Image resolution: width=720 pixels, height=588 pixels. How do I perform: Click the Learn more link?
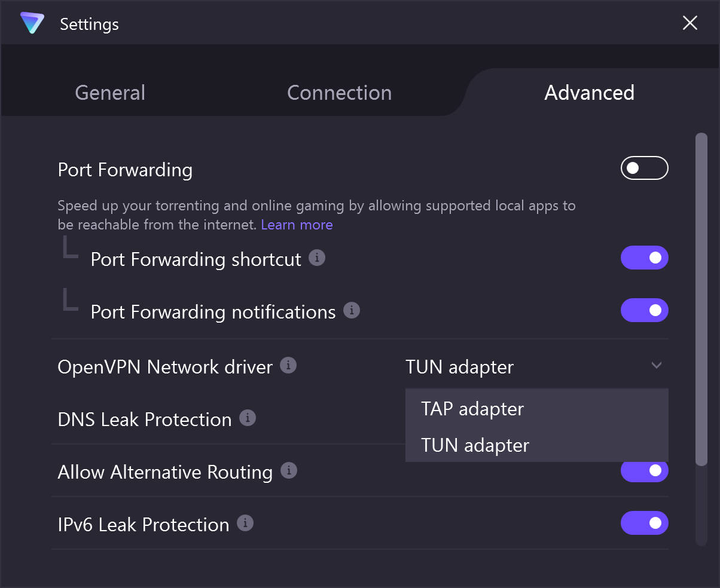point(297,224)
